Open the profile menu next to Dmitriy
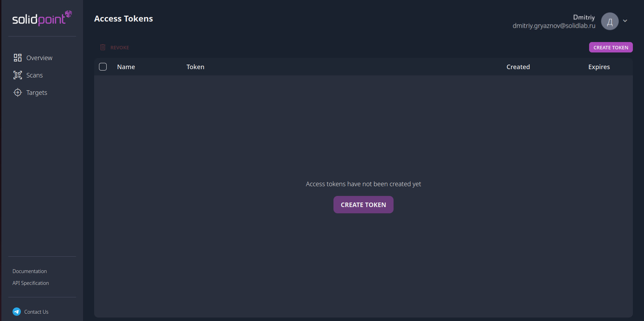 [x=625, y=21]
